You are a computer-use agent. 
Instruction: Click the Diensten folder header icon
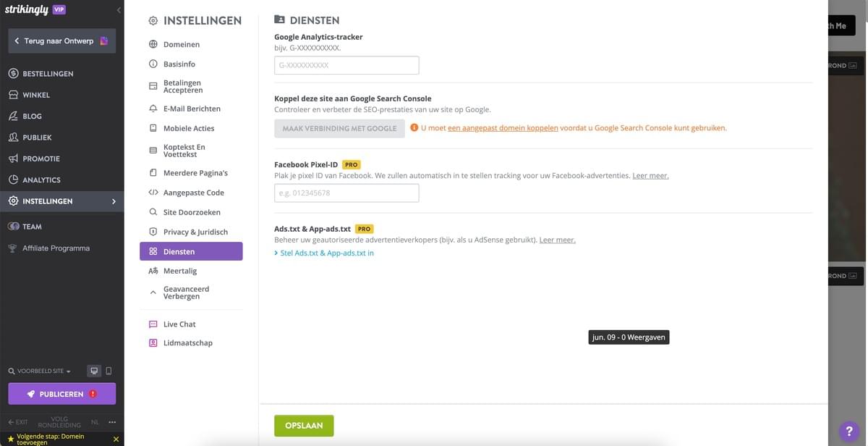pyautogui.click(x=279, y=20)
